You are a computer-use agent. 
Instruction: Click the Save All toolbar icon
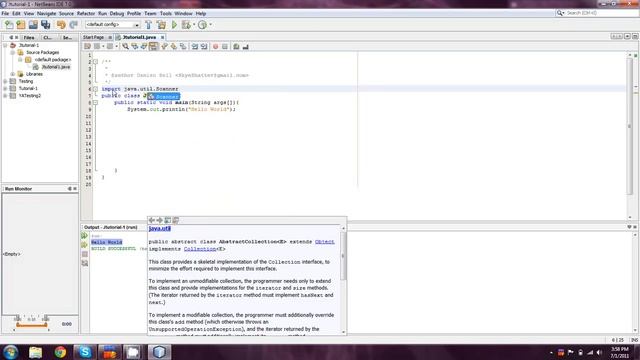coord(45,25)
